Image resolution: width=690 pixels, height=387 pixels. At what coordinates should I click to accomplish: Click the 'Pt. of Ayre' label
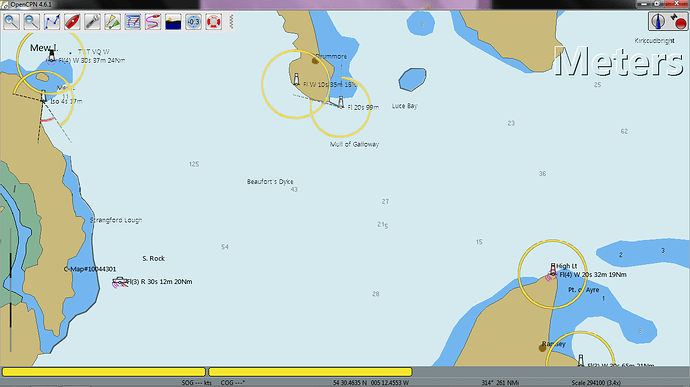coord(584,290)
